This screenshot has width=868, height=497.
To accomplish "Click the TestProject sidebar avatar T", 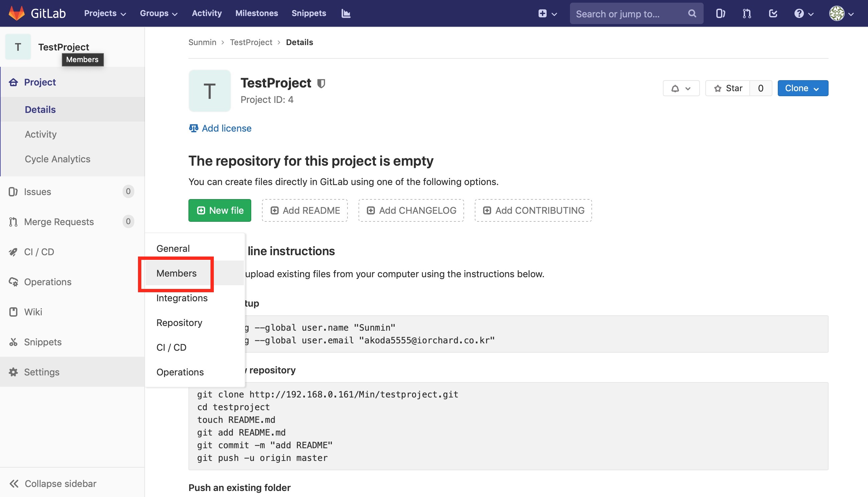I will tap(18, 47).
